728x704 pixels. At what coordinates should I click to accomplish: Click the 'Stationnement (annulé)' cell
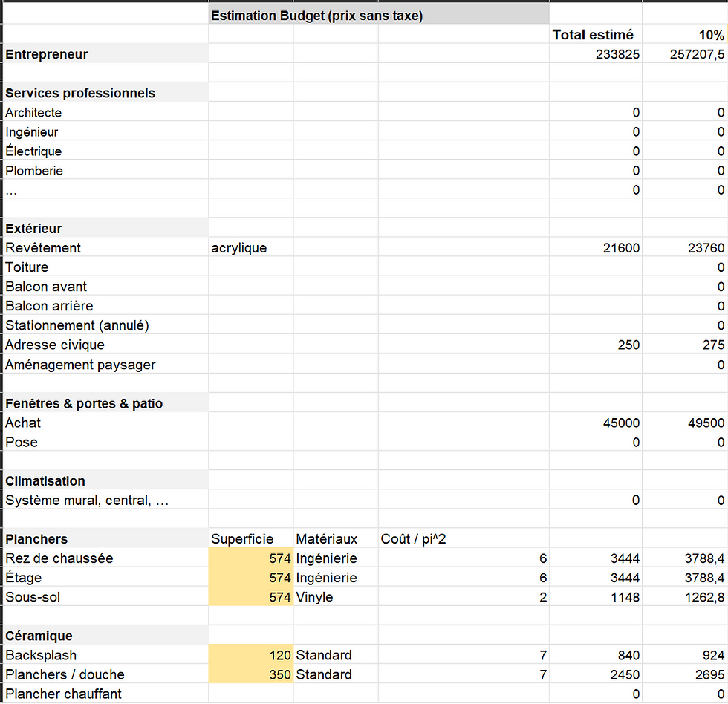[x=105, y=325]
